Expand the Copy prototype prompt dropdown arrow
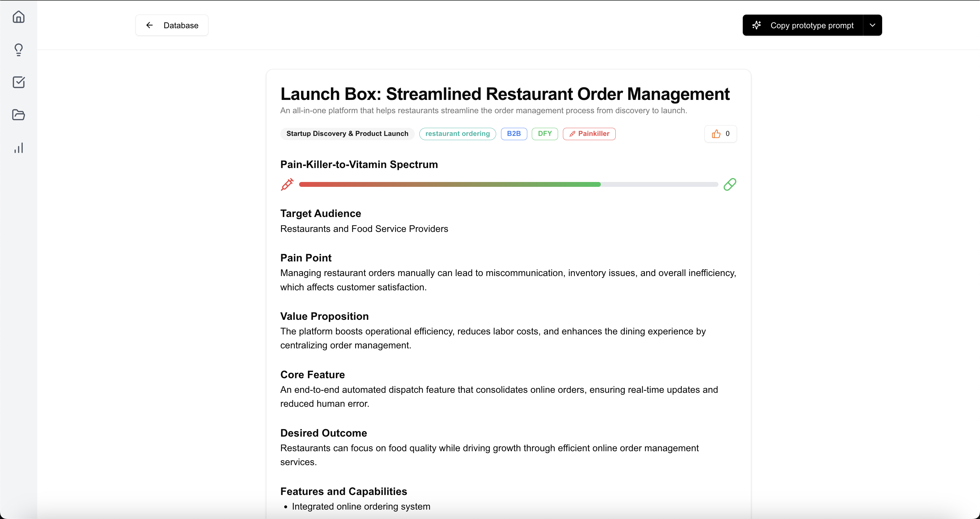 [873, 25]
